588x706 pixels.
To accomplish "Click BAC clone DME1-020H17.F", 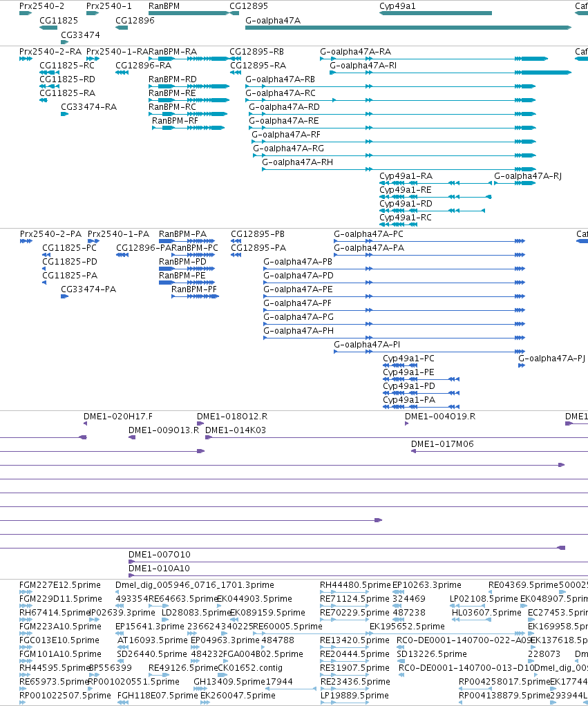I will [x=118, y=417].
